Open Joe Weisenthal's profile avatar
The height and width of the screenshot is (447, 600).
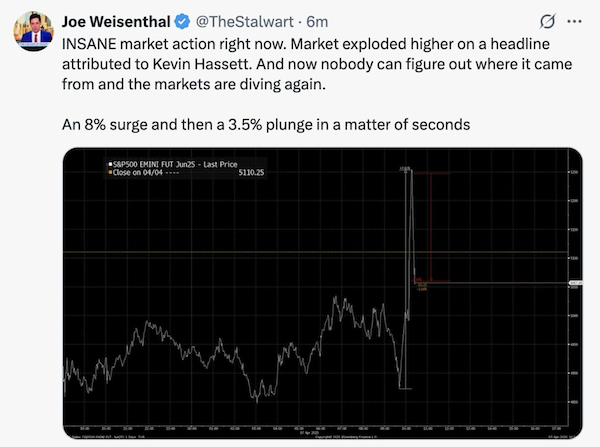[x=33, y=31]
